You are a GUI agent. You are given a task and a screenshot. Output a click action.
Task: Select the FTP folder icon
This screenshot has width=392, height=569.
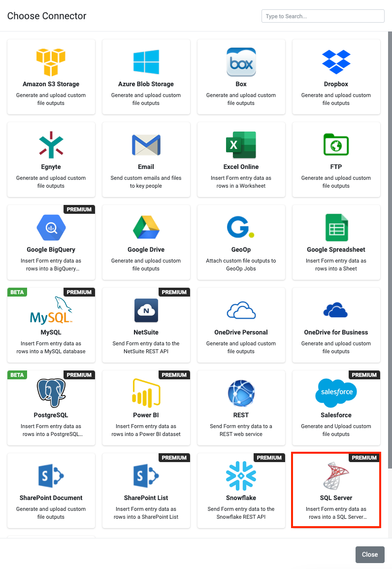point(336,144)
